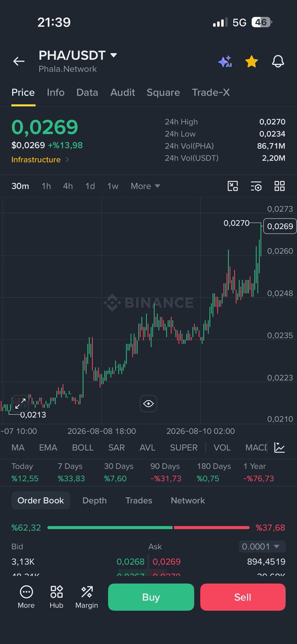Tap the 7 Days performance %33,83
The height and width of the screenshot is (644, 297).
pos(71,478)
